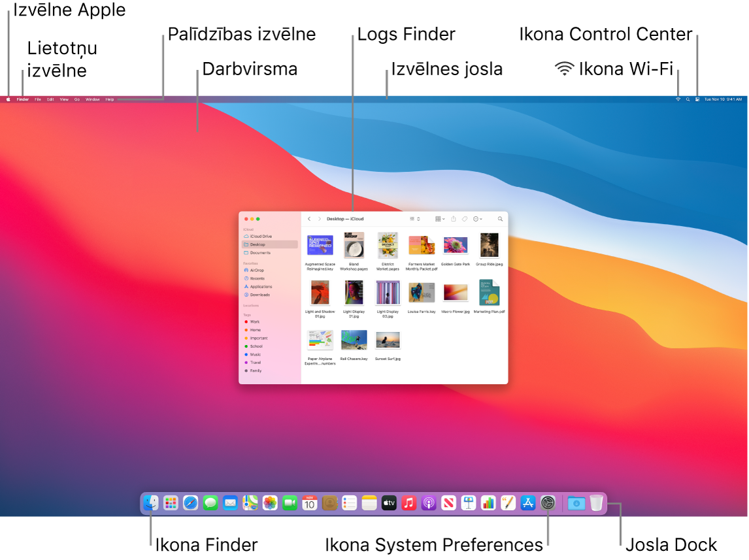The width and height of the screenshot is (749, 560).
Task: Open the Mail app in the Dock
Action: [230, 502]
